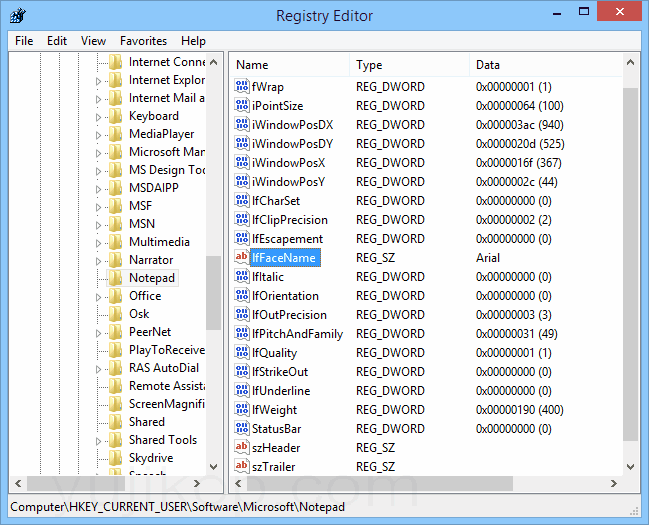Screen dimensions: 649x525
Task: Select the Remote Assistance key
Action: (x=167, y=386)
